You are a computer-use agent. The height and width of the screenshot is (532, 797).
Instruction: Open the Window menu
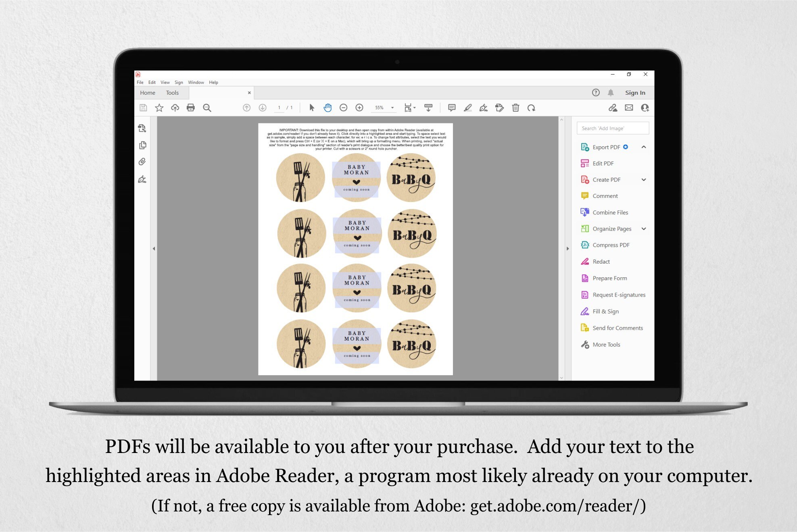click(x=196, y=82)
